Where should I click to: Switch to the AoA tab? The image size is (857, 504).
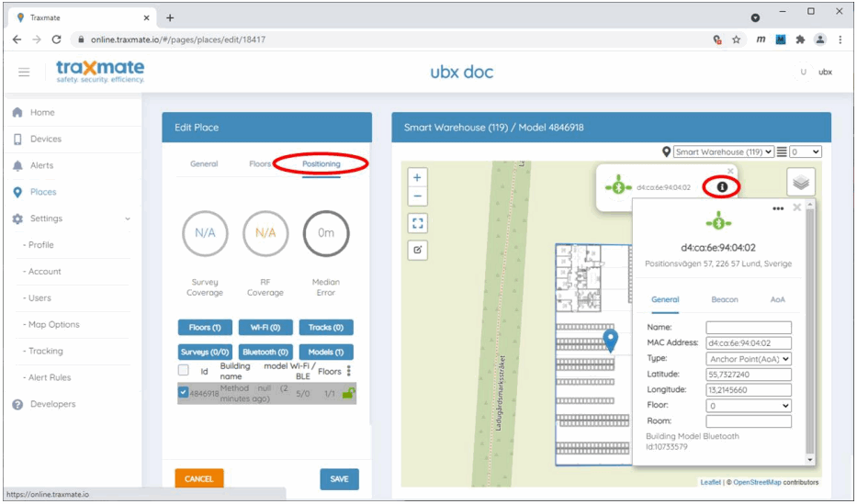[x=778, y=300]
